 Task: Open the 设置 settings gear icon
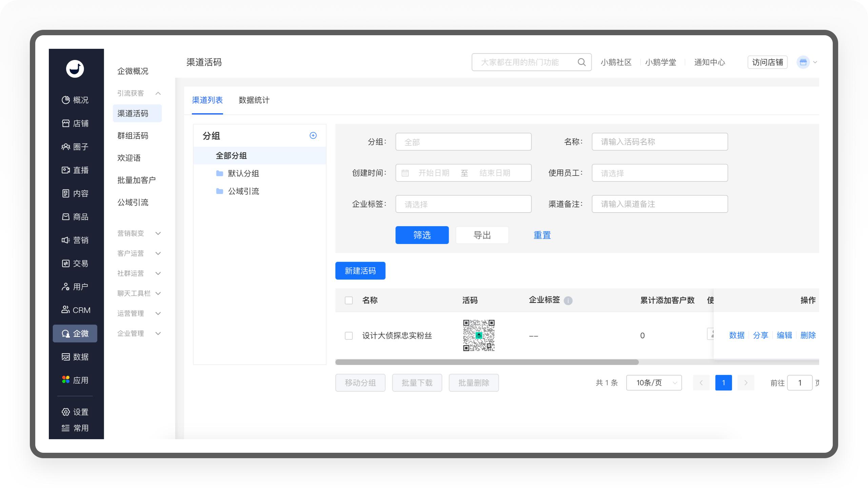click(66, 412)
